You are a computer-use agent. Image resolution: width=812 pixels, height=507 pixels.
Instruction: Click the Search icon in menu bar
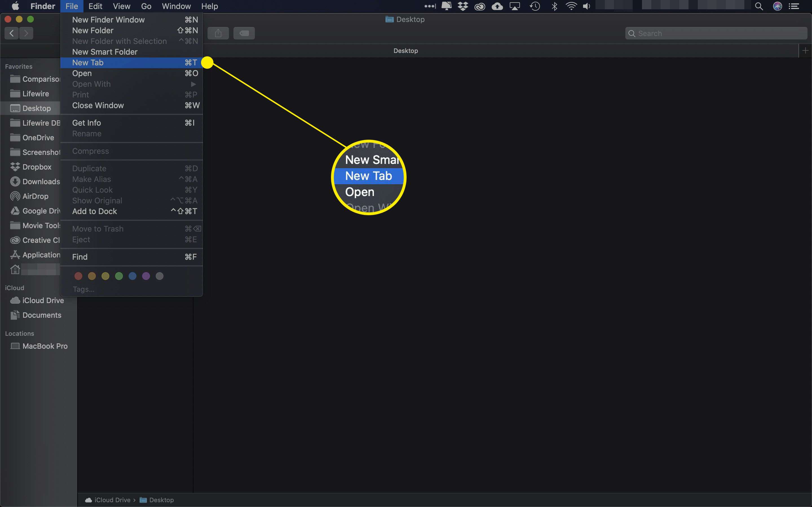pyautogui.click(x=759, y=6)
